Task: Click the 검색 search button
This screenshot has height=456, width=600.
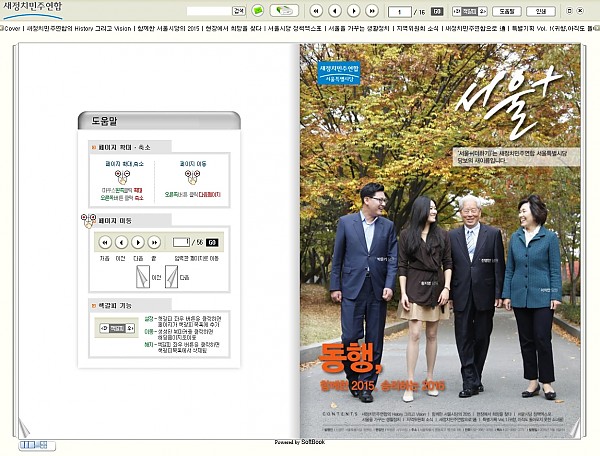Action: [x=239, y=11]
